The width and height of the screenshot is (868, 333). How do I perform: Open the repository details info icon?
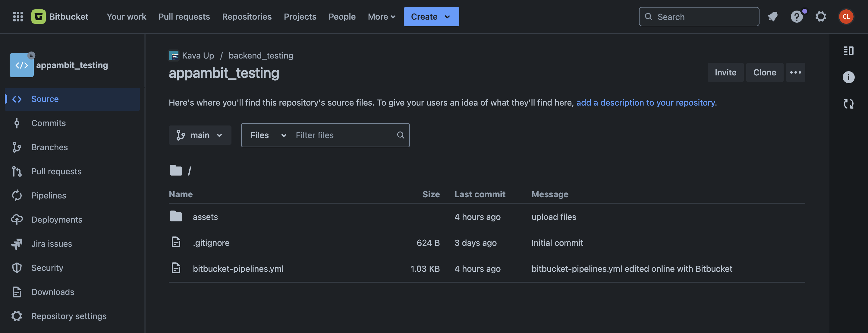pyautogui.click(x=848, y=77)
